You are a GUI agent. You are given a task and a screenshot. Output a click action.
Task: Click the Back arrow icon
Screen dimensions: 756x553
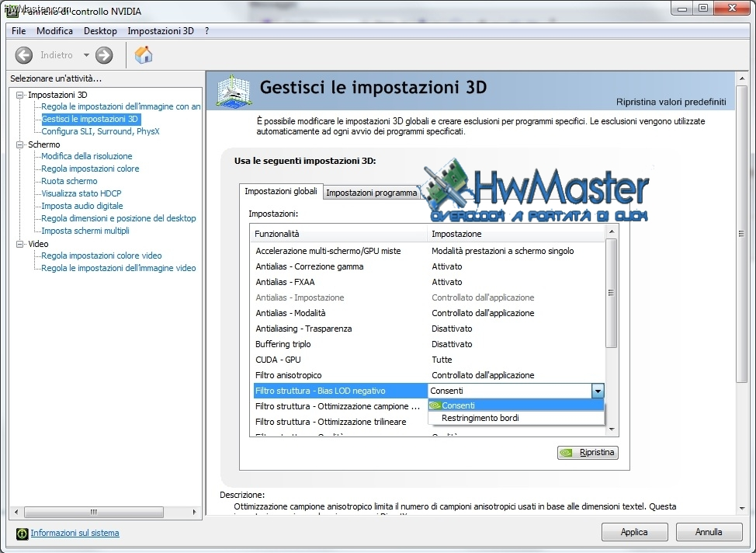tap(23, 55)
